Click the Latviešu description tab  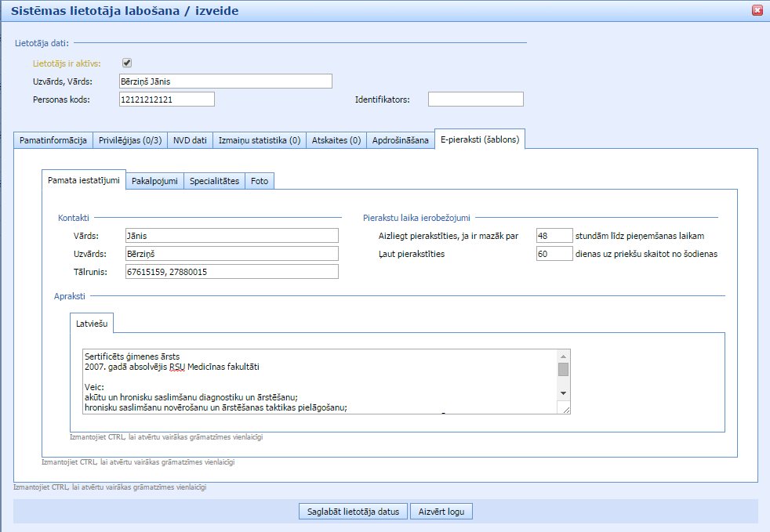[x=93, y=323]
